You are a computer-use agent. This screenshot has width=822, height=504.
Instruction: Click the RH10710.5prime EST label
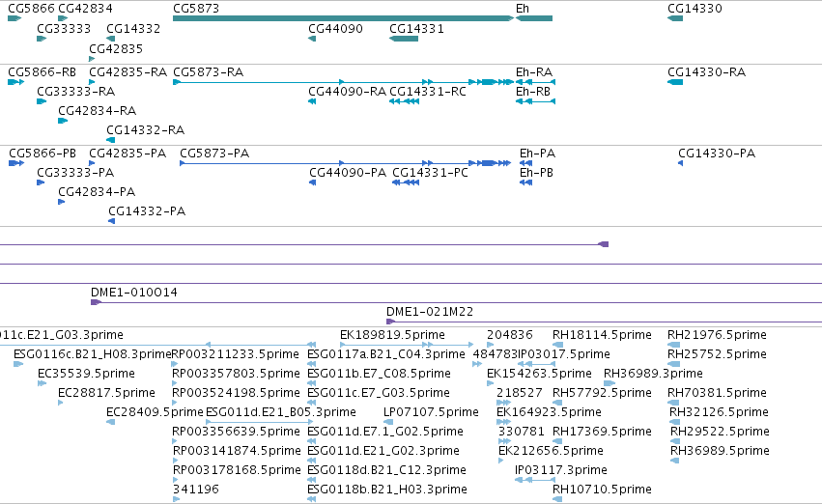[602, 490]
